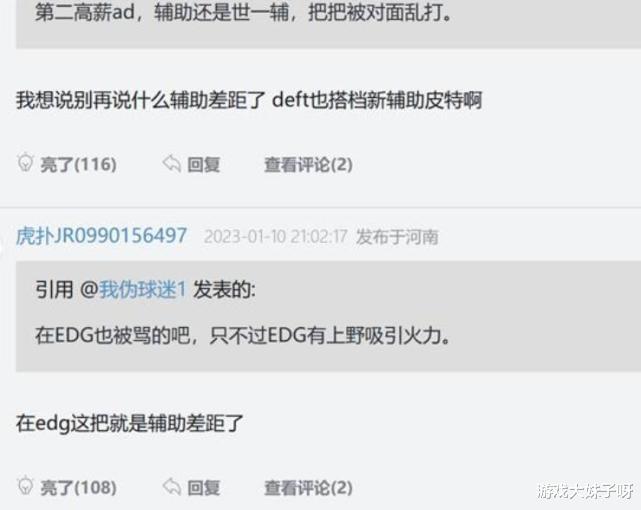Image resolution: width=641 pixels, height=510 pixels.
Task: Click the comment text mentioning deft也搭档新辅助皮特
Action: [249, 100]
